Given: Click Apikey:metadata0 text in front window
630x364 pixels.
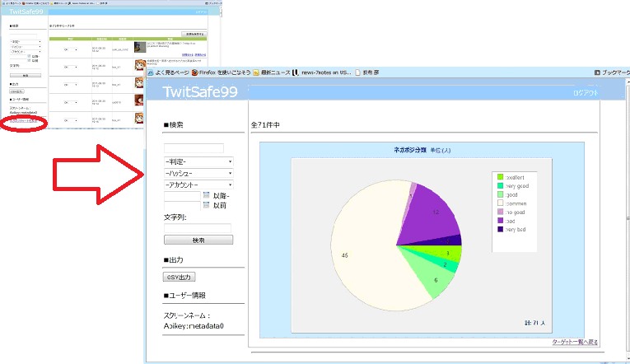Looking at the screenshot, I should [x=194, y=326].
